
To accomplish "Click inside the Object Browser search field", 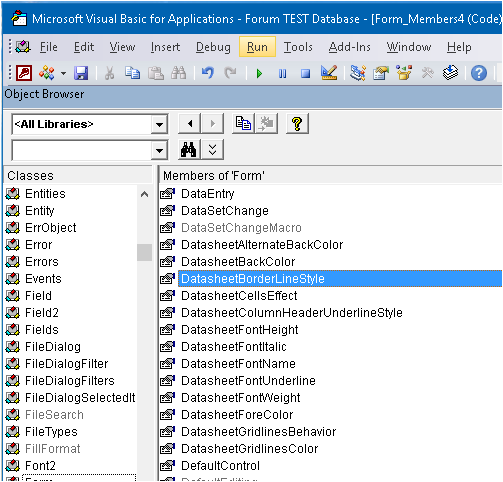I will click(x=82, y=150).
